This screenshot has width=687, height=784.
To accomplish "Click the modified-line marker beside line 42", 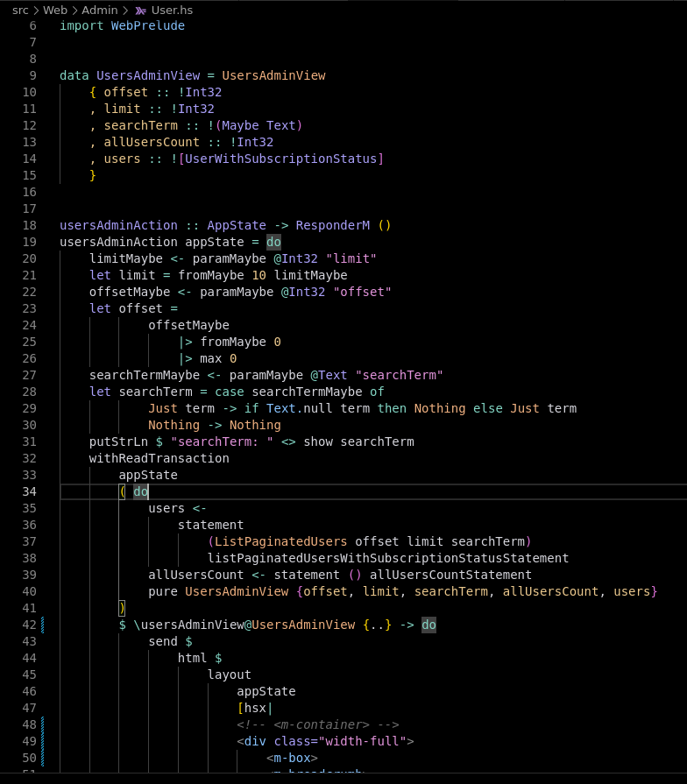I will [x=43, y=625].
